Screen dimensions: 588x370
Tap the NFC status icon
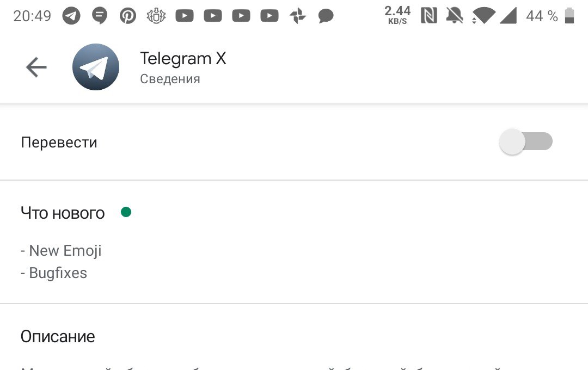(x=428, y=15)
